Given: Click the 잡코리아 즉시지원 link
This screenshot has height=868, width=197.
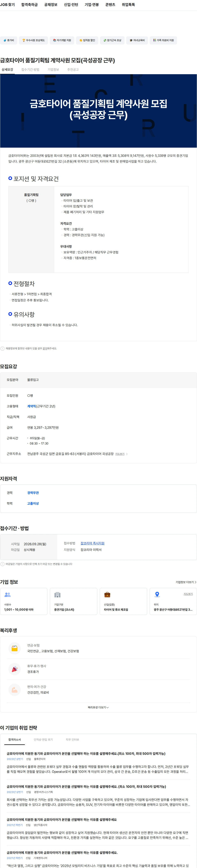Looking at the screenshot, I should 92,543.
